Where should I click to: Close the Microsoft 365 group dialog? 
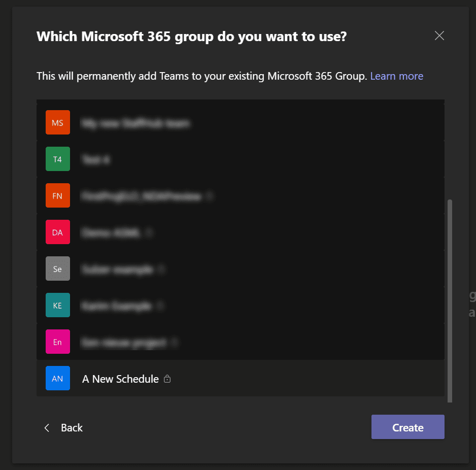coord(439,36)
